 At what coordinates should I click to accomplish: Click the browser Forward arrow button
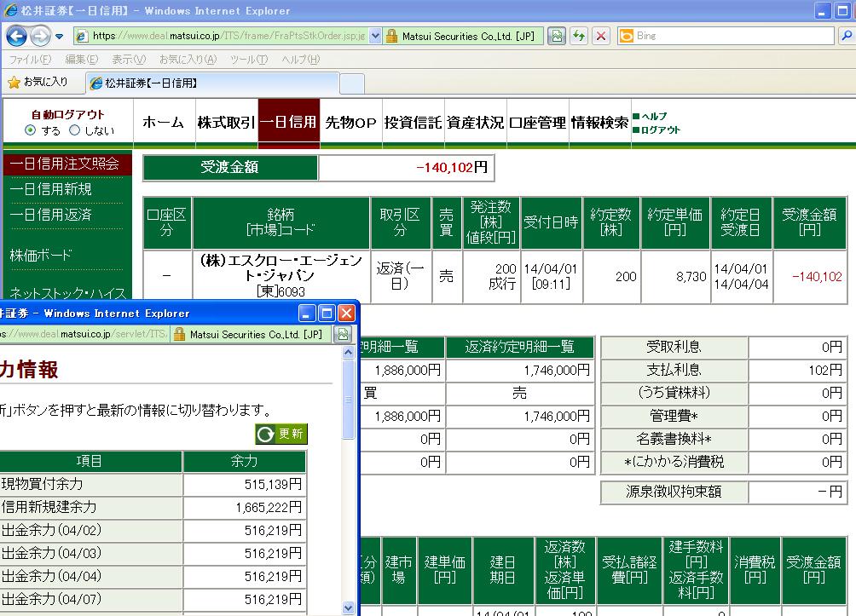(x=40, y=36)
